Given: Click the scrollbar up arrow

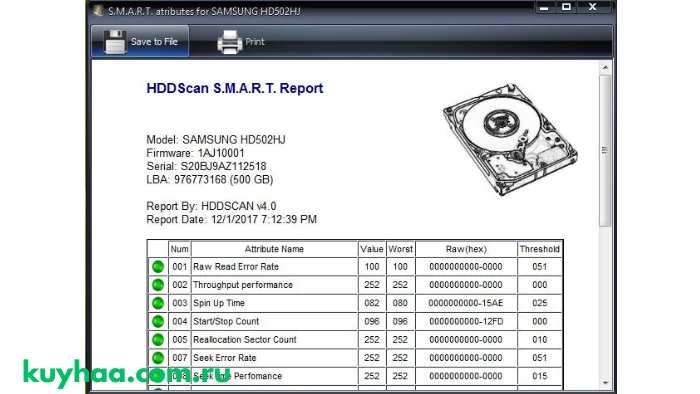Looking at the screenshot, I should click(605, 67).
